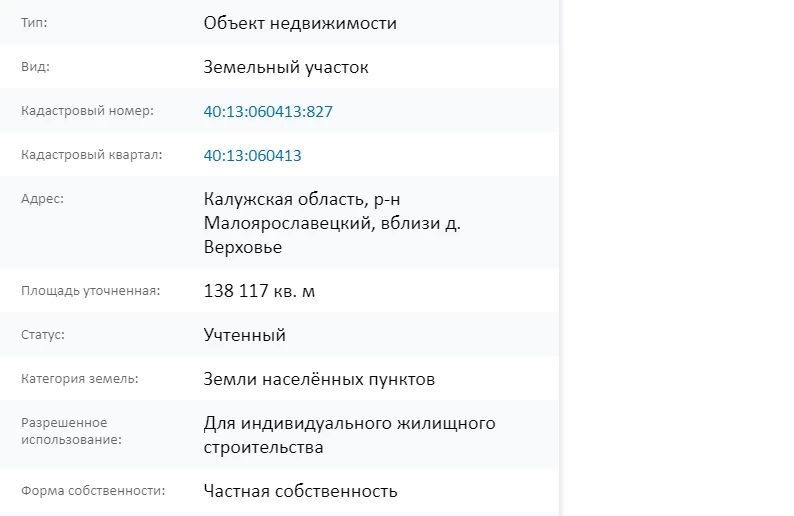The image size is (794, 516).
Task: Click the "Категория земель:" label
Action: pyautogui.click(x=80, y=379)
